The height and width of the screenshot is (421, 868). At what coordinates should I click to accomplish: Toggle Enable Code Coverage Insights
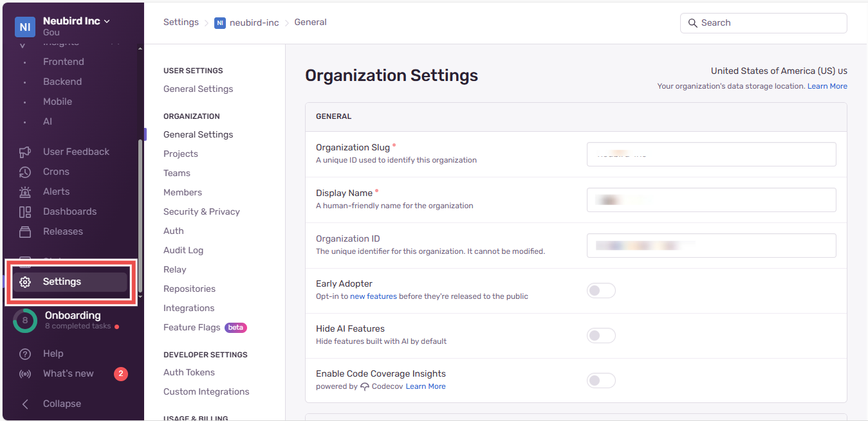coord(601,381)
